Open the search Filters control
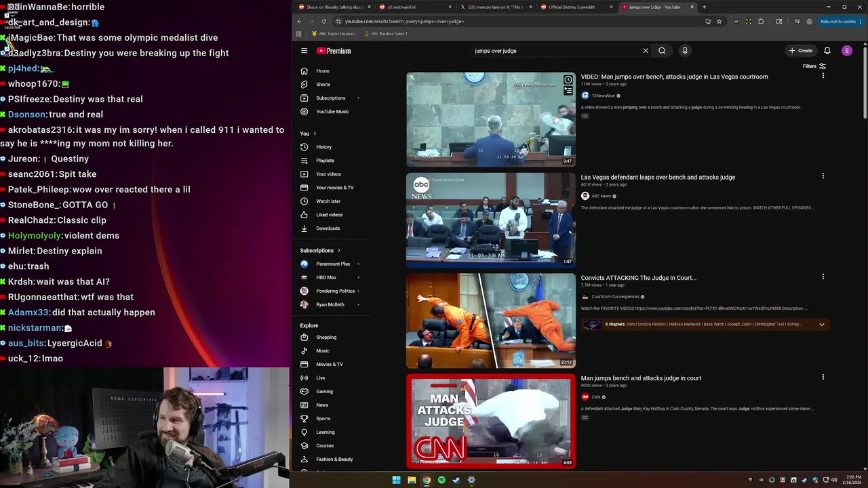Viewport: 868px width, 488px height. point(814,66)
